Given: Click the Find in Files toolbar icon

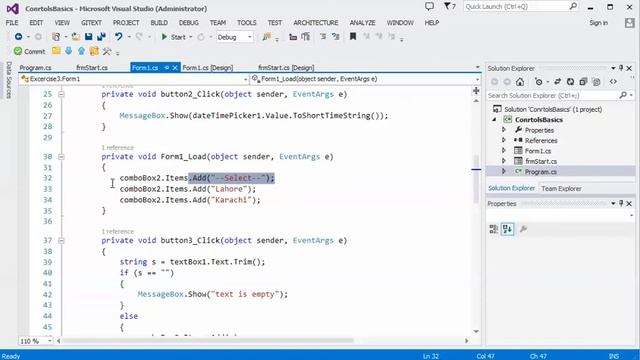Looking at the screenshot, I should pos(267,37).
